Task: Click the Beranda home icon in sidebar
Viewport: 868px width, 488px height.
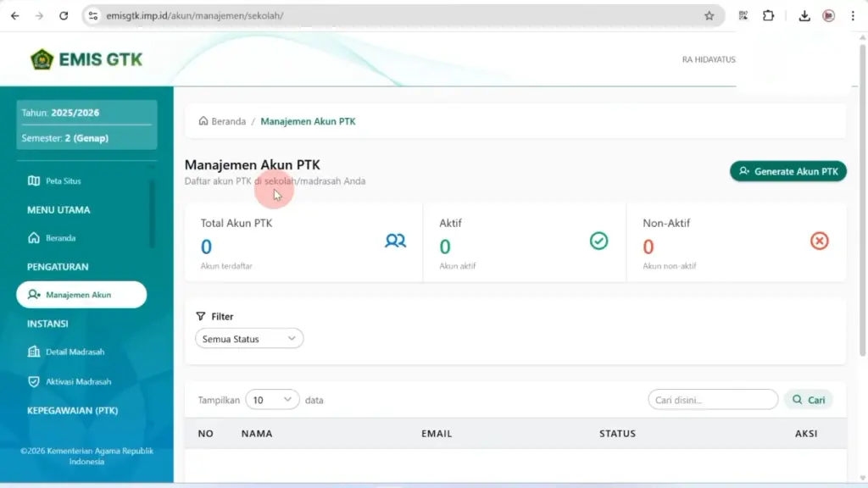Action: point(34,238)
